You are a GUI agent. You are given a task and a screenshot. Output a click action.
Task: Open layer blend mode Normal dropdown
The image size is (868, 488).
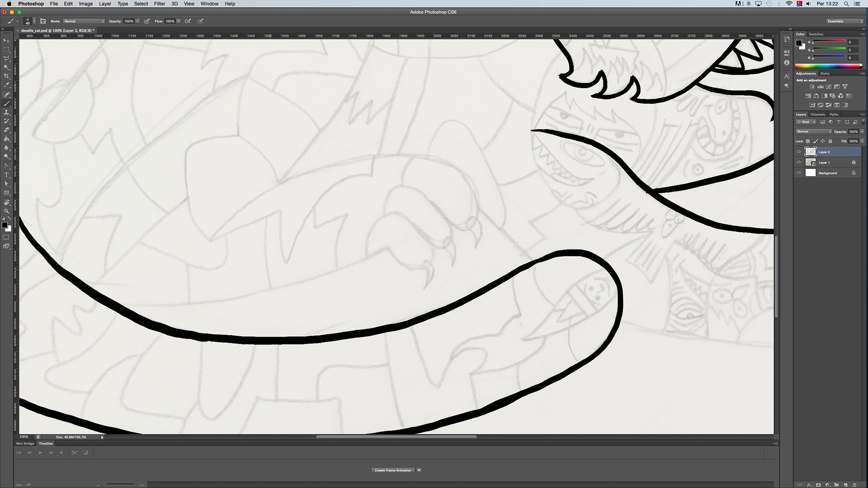point(813,131)
